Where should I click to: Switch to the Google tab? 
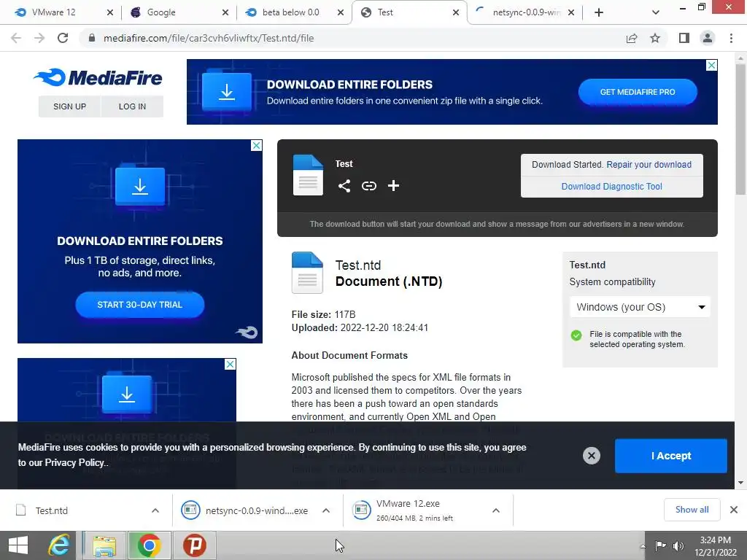161,12
